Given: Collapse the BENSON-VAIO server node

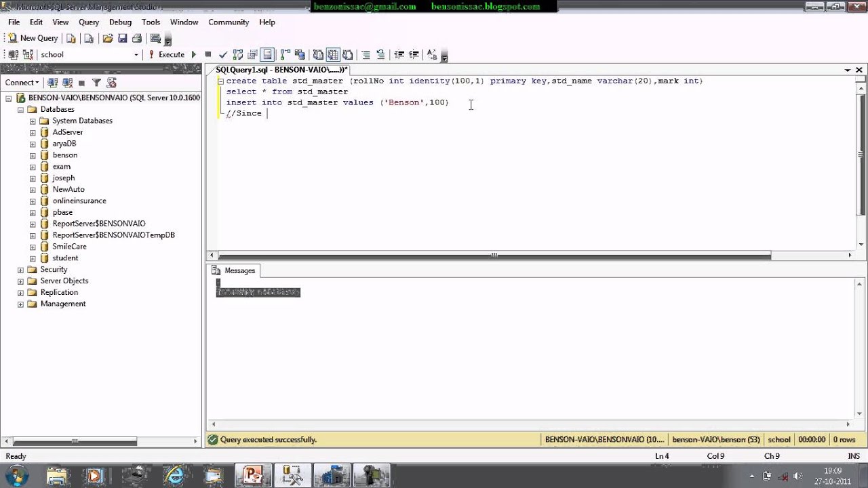Looking at the screenshot, I should tap(9, 98).
